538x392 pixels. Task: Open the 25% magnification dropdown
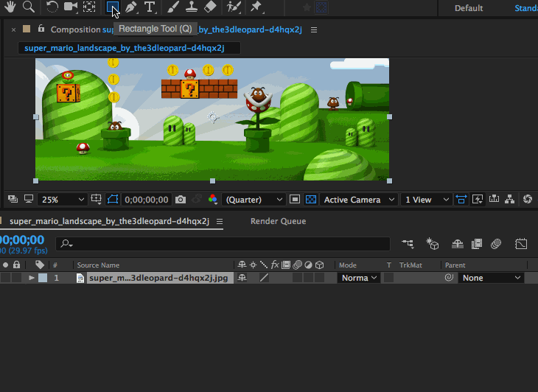63,200
